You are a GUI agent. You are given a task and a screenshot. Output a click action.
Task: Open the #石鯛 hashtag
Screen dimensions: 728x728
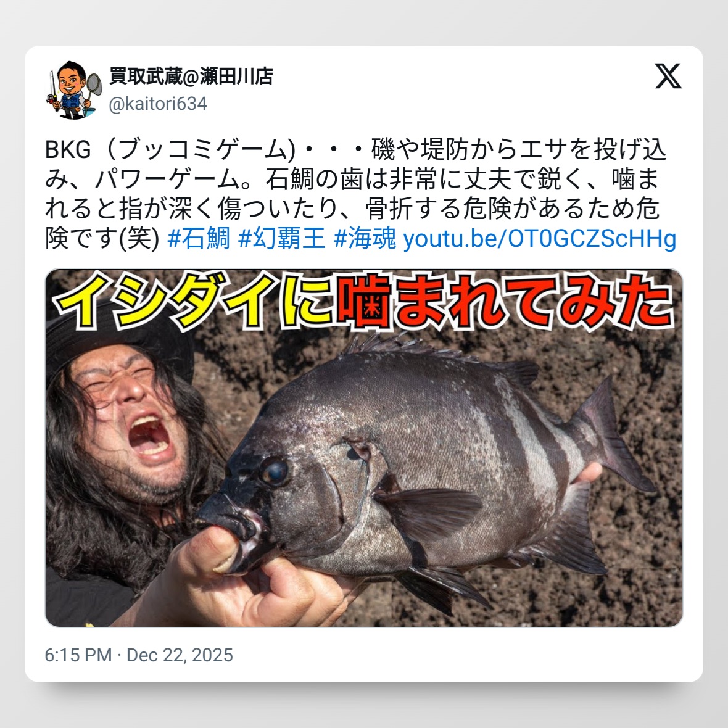pos(198,239)
